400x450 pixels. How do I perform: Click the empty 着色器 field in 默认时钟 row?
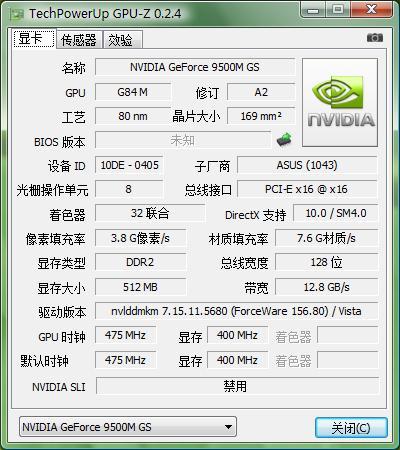[x=348, y=360]
